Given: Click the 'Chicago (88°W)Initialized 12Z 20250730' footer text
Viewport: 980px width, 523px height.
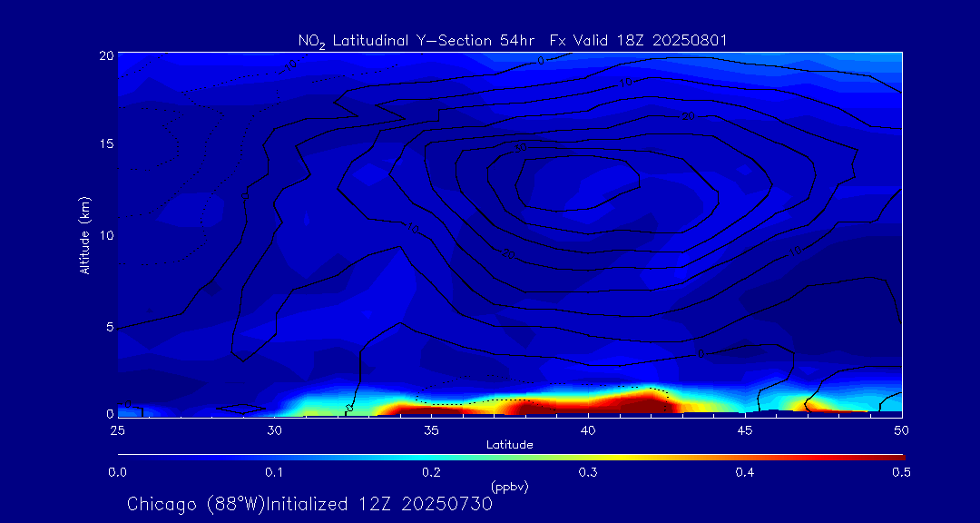Looking at the screenshot, I should (309, 503).
